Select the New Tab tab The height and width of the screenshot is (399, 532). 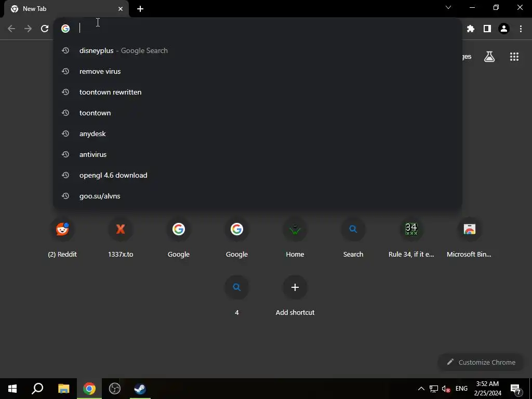(66, 9)
